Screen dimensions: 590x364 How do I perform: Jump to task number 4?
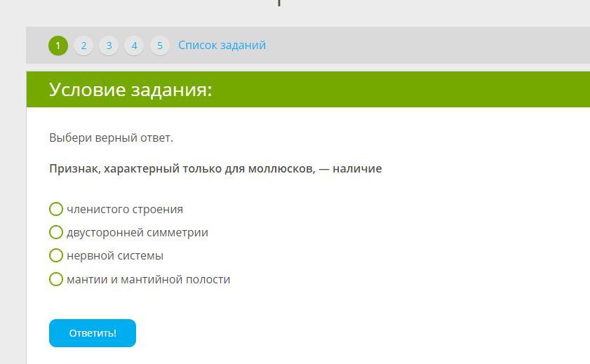click(134, 46)
